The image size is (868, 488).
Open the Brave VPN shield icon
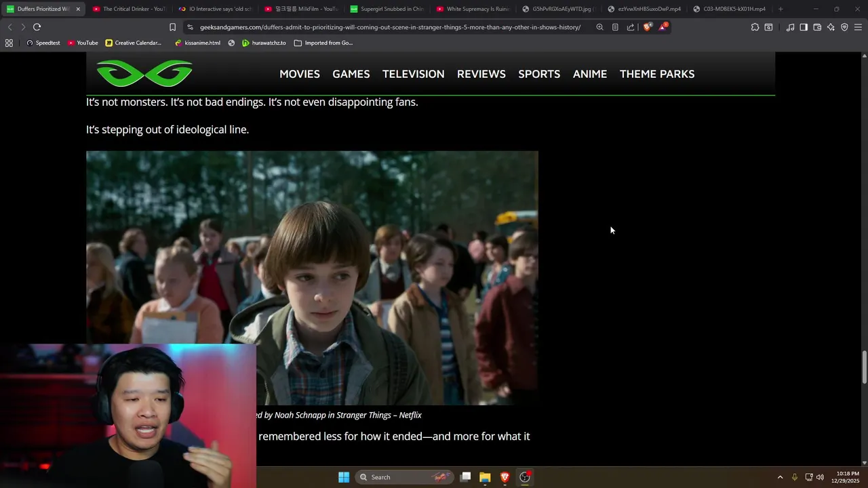tap(844, 27)
